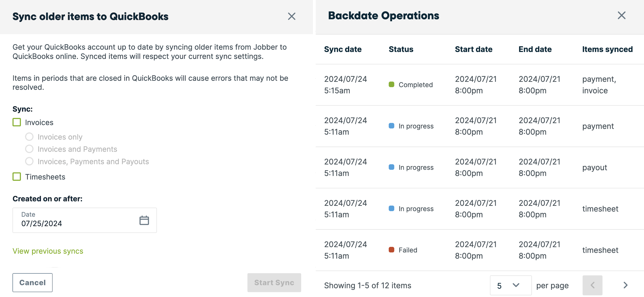Image resolution: width=644 pixels, height=297 pixels.
Task: Click the red Failed status indicator
Action: point(391,250)
